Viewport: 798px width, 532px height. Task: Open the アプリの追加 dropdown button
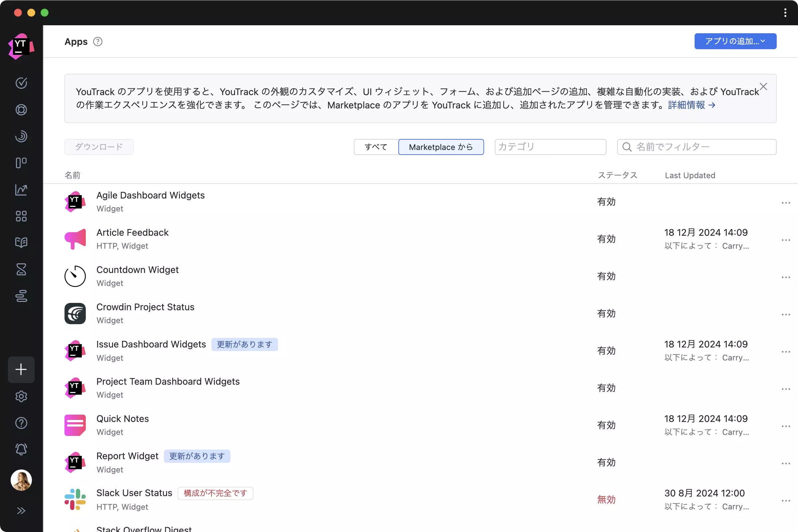735,41
